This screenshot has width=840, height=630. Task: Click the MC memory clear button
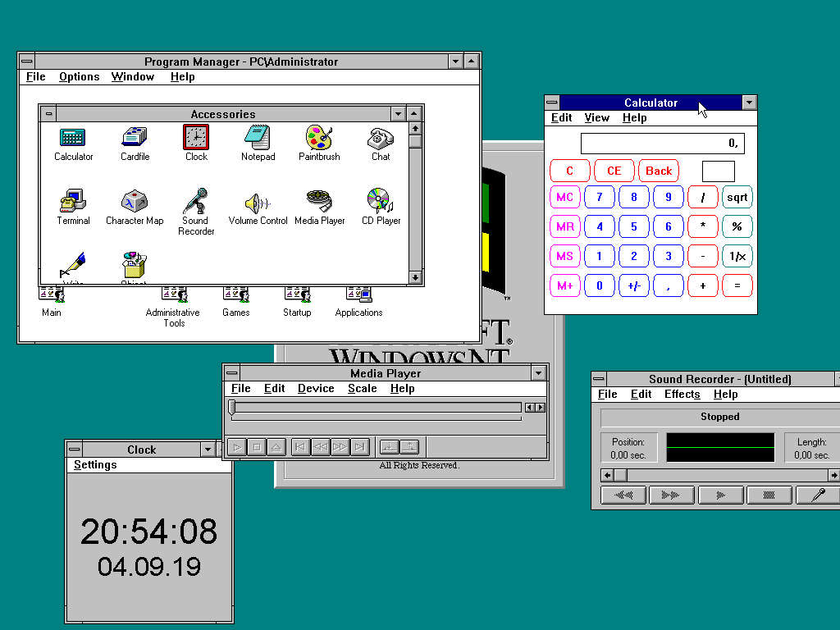[564, 197]
